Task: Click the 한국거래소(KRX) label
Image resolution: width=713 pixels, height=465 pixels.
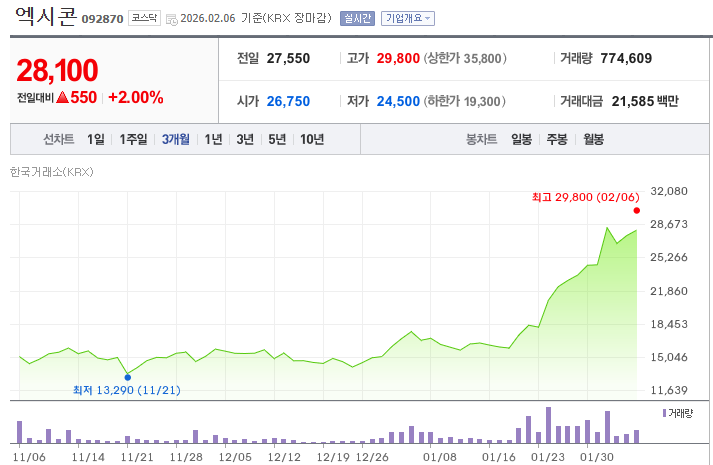Action: [51, 172]
